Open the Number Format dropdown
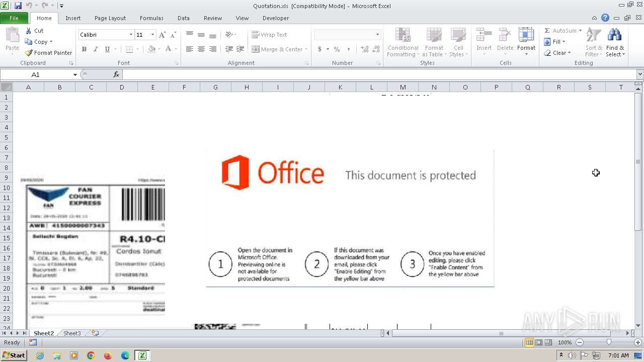Viewport: 644px width, 362px height. (377, 35)
